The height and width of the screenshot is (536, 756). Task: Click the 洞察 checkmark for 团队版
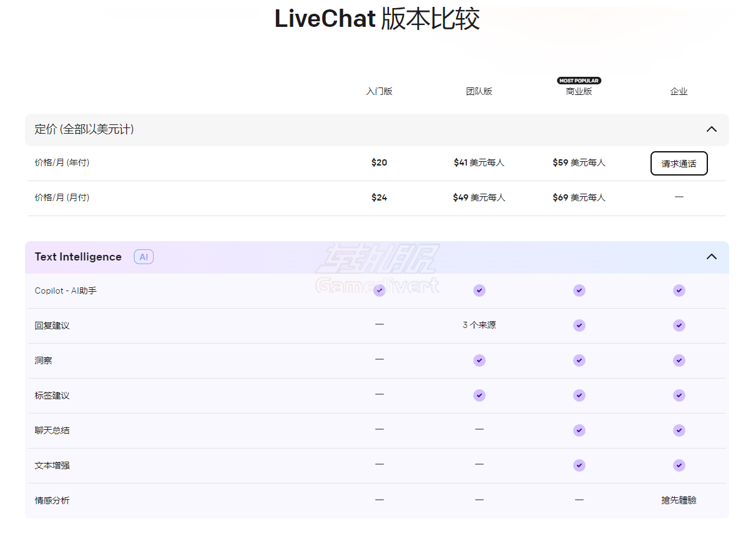point(479,360)
